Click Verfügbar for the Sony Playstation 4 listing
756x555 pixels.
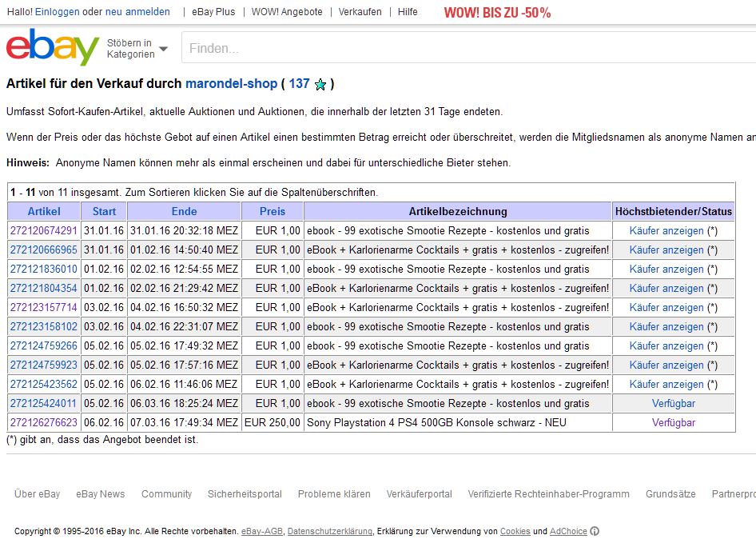(673, 422)
